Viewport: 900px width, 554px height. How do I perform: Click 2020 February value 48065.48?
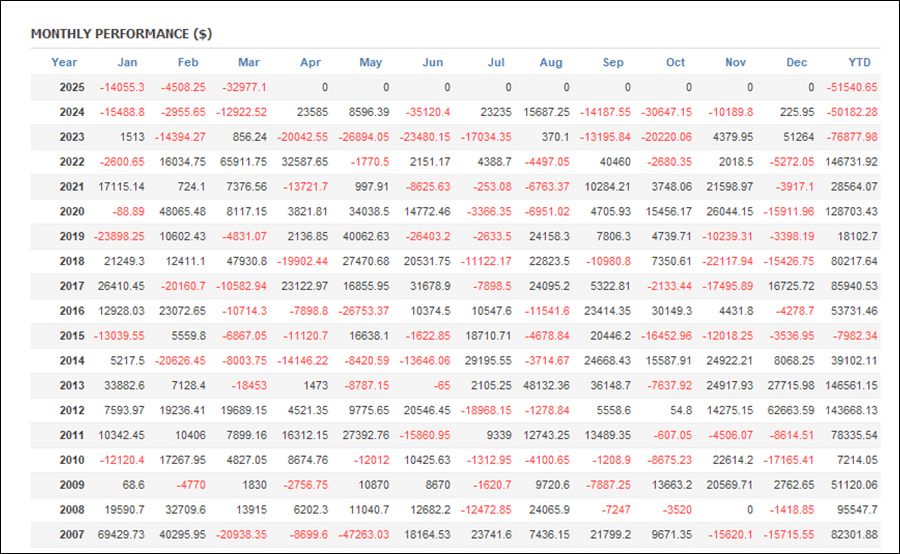[183, 211]
